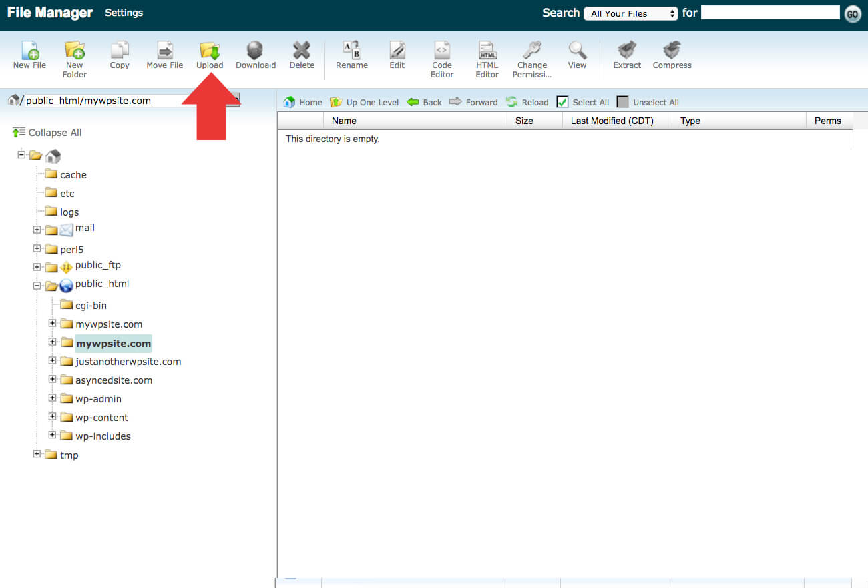The height and width of the screenshot is (588, 868).
Task: Open the tmp folder label
Action: [69, 455]
